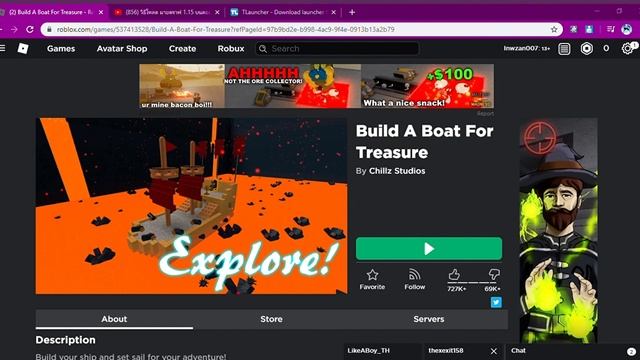Click the site lock security icon
This screenshot has height=360, width=640.
49,29
